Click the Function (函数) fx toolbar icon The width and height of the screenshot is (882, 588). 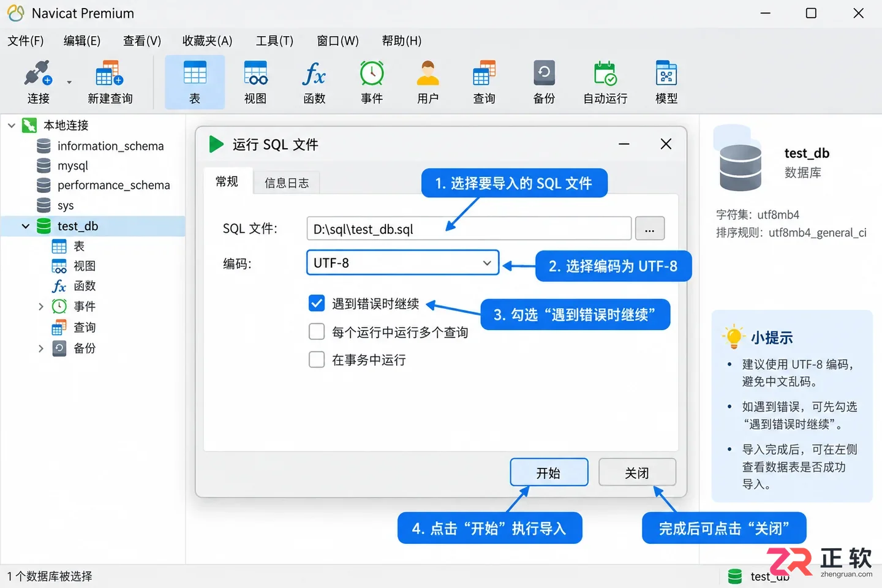tap(314, 82)
